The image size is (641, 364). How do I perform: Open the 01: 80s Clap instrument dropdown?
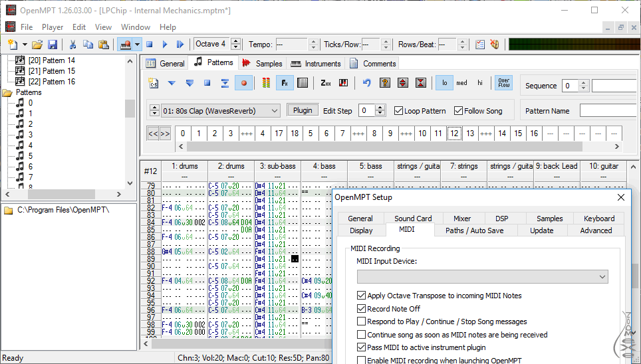tap(221, 111)
